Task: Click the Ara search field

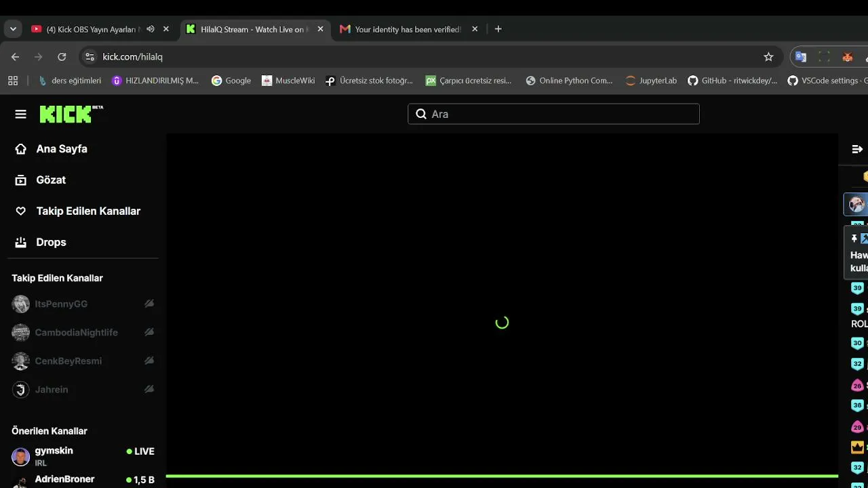Action: pyautogui.click(x=553, y=114)
